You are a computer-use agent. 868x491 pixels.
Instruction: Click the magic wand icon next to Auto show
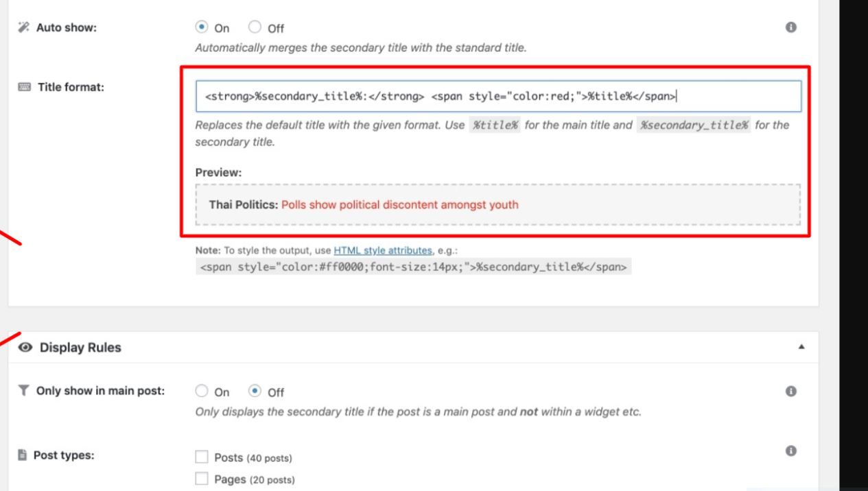point(23,28)
